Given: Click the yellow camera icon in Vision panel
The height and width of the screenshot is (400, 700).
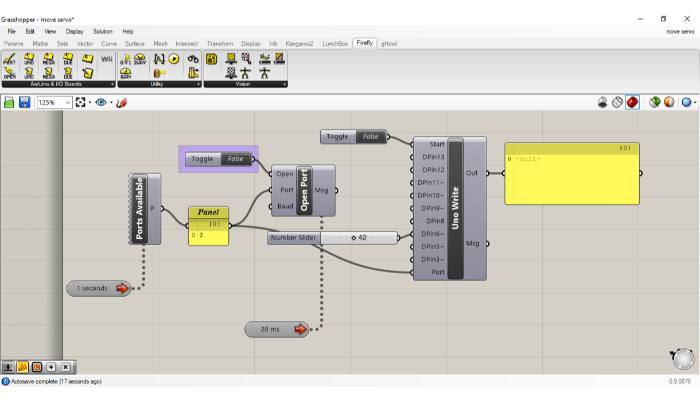Looking at the screenshot, I should [212, 59].
